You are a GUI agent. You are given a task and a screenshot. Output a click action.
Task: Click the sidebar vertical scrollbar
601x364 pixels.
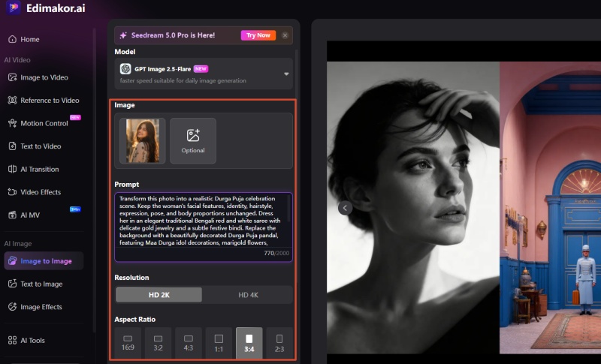pos(95,180)
